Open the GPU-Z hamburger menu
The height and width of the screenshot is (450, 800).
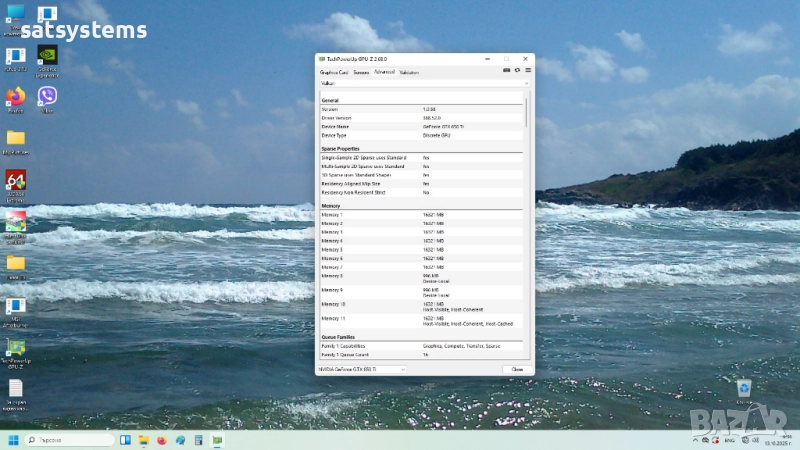[x=528, y=71]
